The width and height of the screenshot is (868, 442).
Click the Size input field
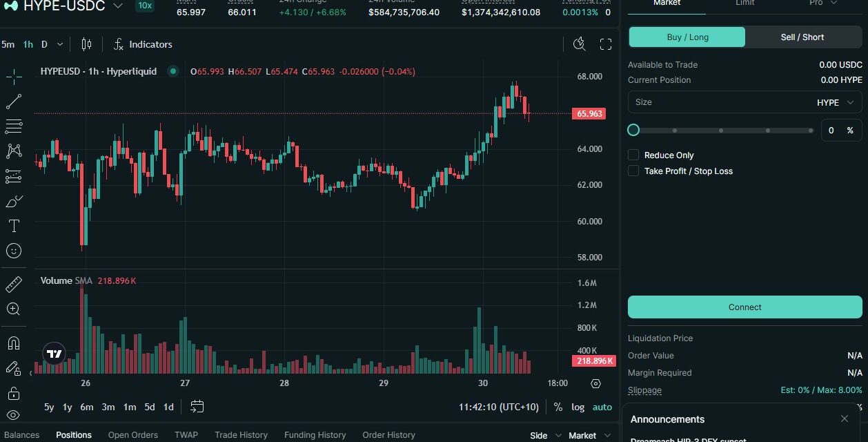pos(745,102)
